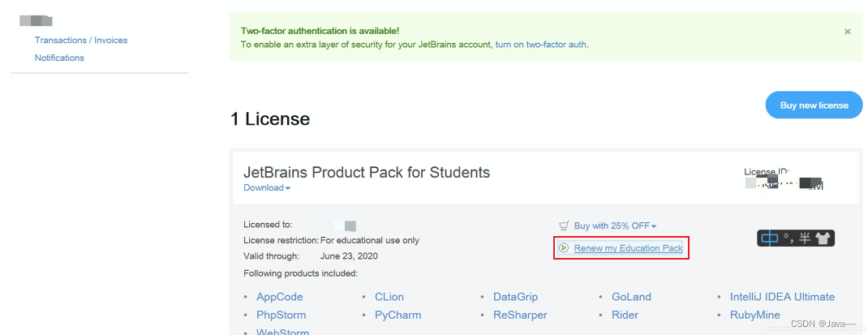
Task: Click the DataGrip product link
Action: 515,297
